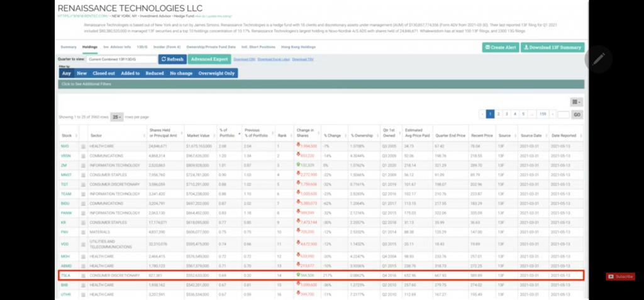This screenshot has width=644, height=300.
Task: Open the Inv. Advisor Info tab
Action: click(117, 47)
